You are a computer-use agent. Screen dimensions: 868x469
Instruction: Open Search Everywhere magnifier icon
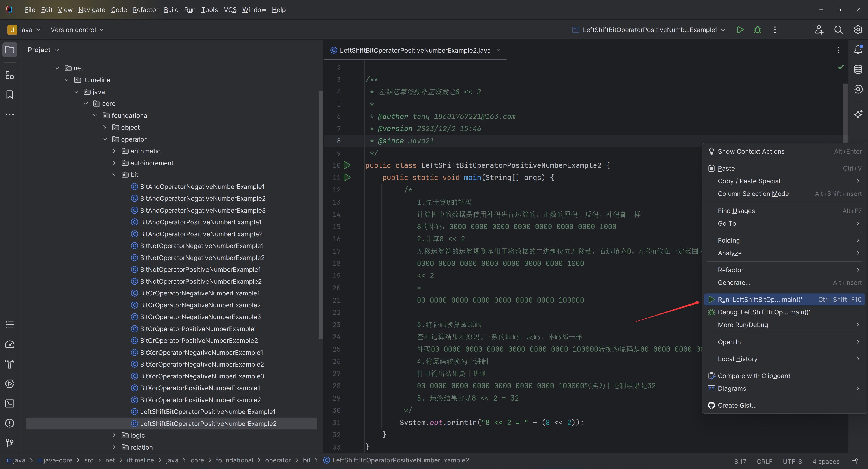[838, 30]
